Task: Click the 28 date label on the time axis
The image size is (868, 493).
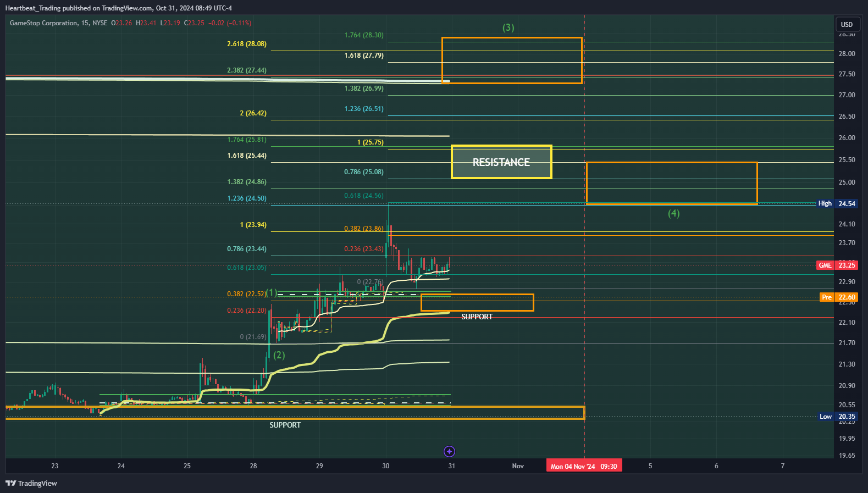Action: click(x=253, y=466)
